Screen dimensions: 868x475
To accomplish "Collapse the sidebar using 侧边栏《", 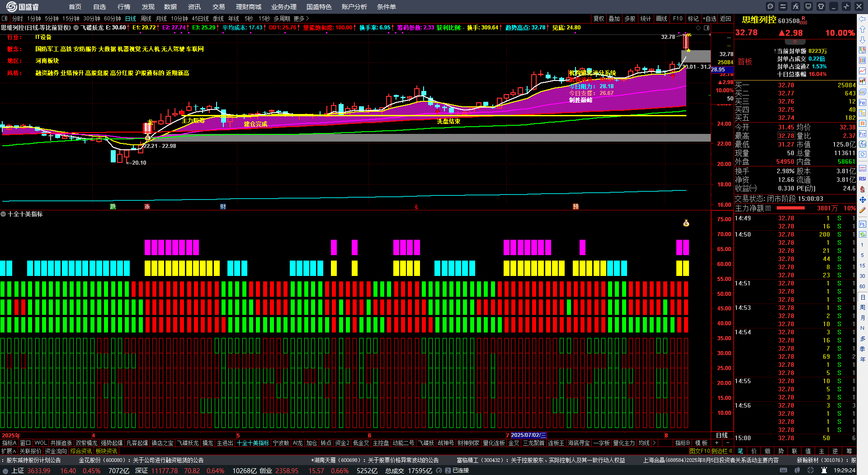I will 722,451.
